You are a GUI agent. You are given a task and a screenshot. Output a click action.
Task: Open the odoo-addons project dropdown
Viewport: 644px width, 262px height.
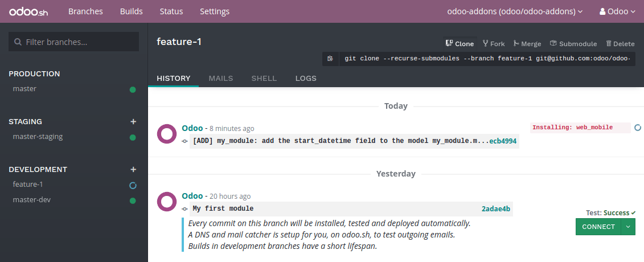pyautogui.click(x=515, y=11)
